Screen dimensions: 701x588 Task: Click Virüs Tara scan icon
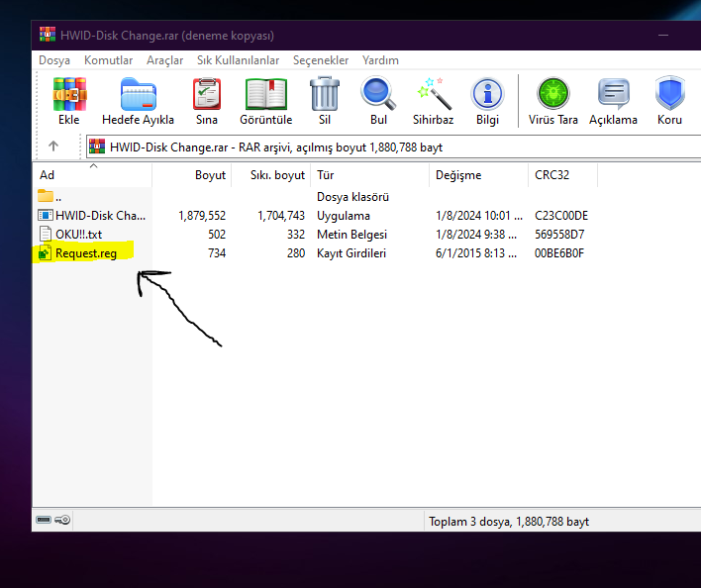point(553,94)
